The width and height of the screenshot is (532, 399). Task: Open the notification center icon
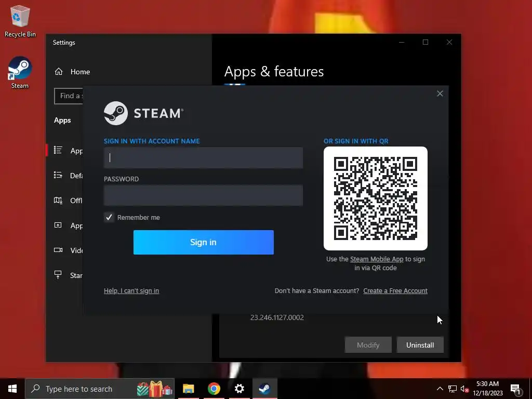pos(516,389)
